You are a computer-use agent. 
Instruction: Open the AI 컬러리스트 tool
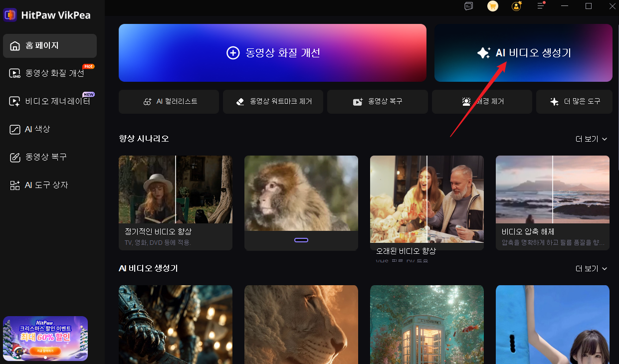click(x=169, y=102)
